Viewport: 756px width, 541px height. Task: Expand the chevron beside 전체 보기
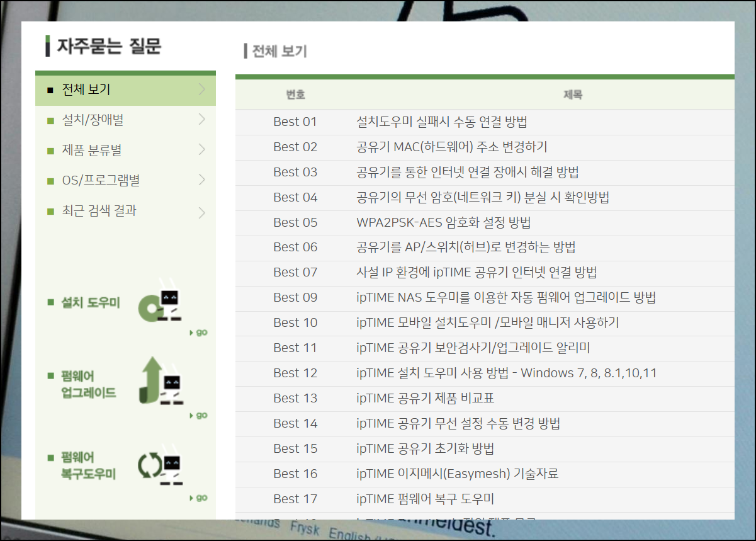point(201,89)
